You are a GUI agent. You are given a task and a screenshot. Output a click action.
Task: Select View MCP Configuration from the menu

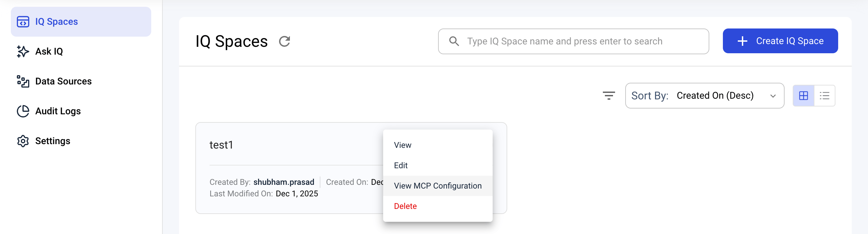437,186
